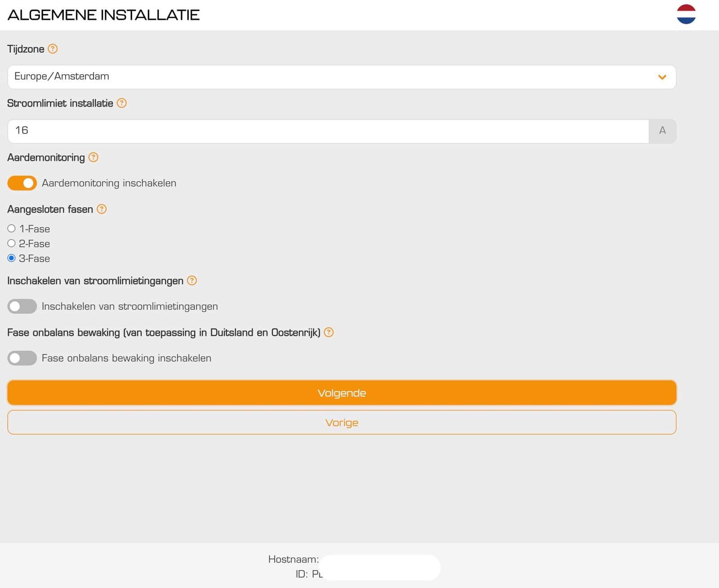Select the 1-Fase radio option
Viewport: 719px width, 588px height.
(x=12, y=229)
